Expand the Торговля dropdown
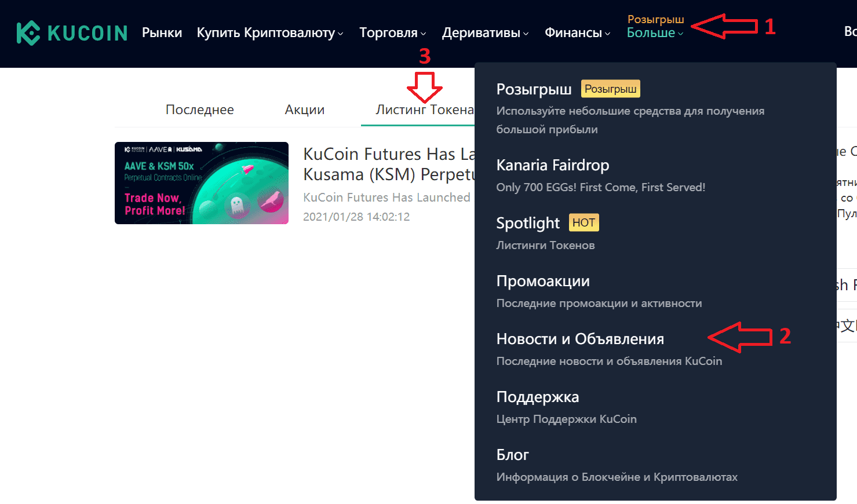 [393, 33]
